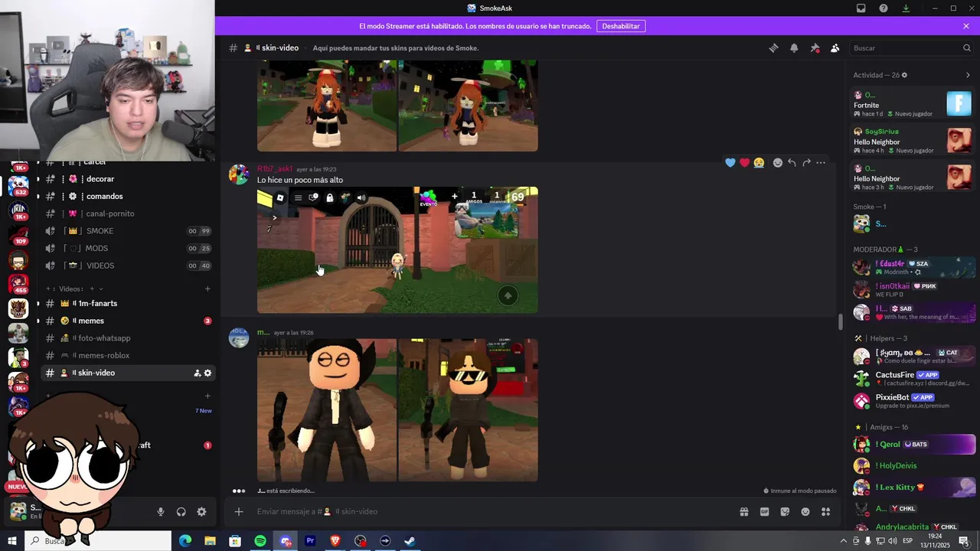React with crying emoji on message
This screenshot has height=551, width=980.
pyautogui.click(x=759, y=162)
